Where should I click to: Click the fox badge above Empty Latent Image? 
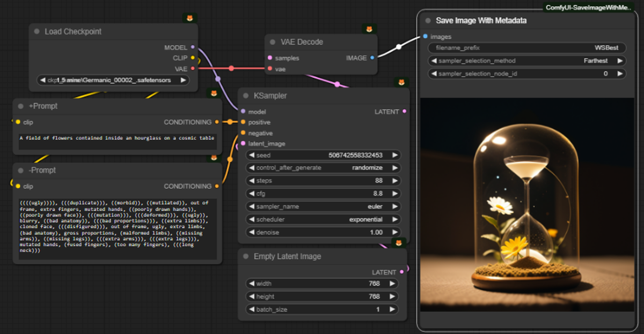398,243
